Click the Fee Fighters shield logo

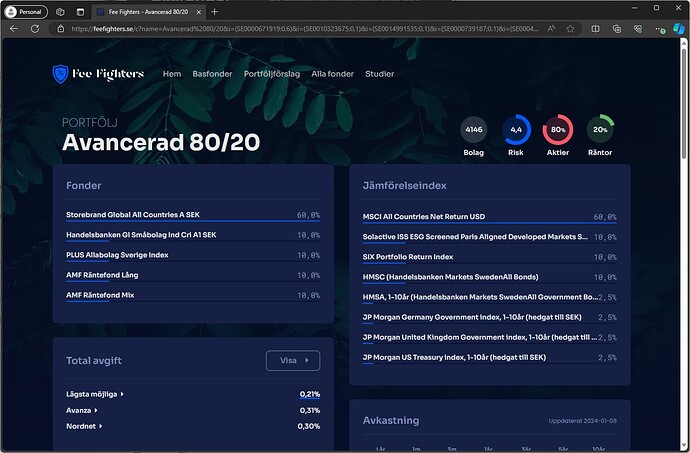tap(62, 74)
